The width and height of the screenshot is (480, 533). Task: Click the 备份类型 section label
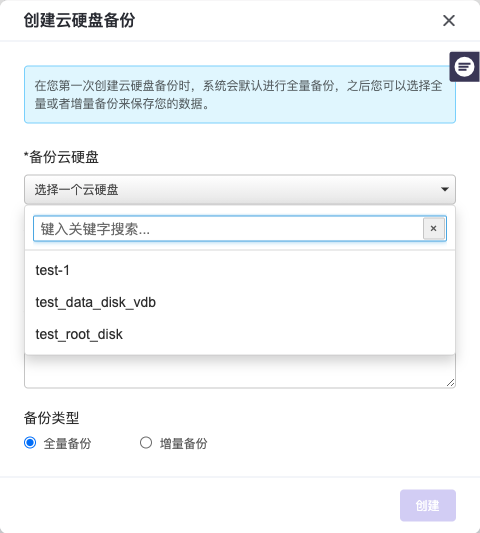(51, 418)
